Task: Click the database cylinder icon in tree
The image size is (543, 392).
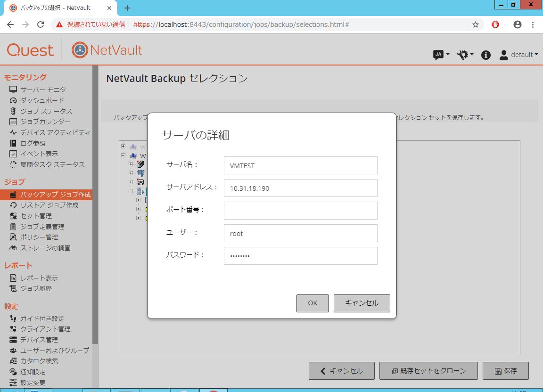Action: coord(140,182)
